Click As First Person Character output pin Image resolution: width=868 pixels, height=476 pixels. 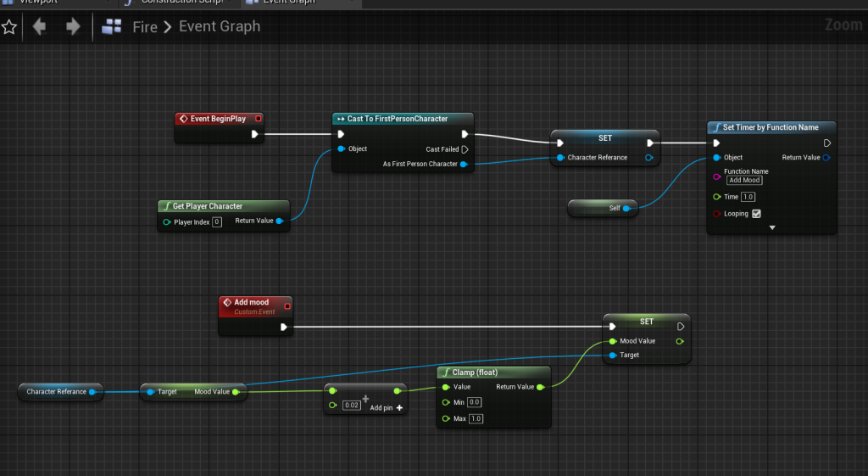coord(464,164)
